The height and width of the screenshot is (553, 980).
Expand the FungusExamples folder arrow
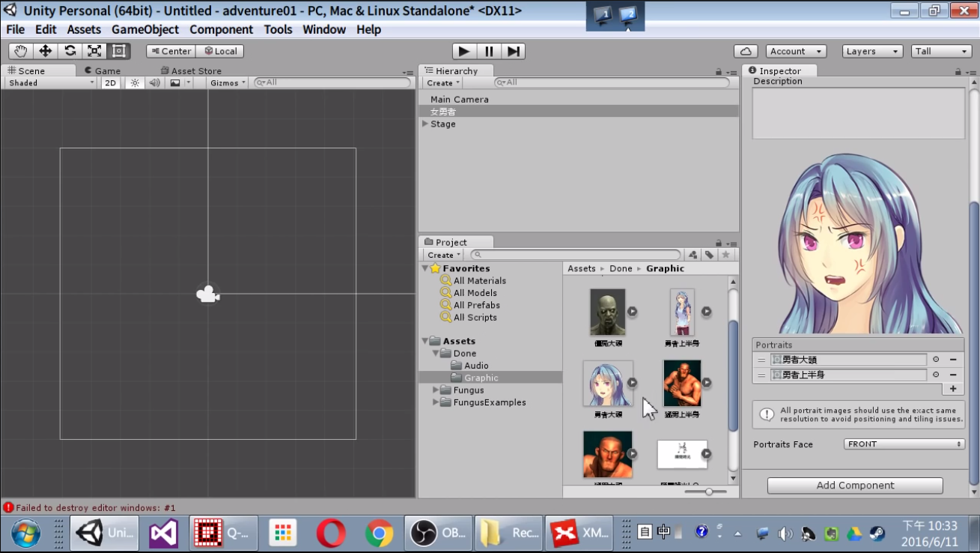click(x=436, y=402)
